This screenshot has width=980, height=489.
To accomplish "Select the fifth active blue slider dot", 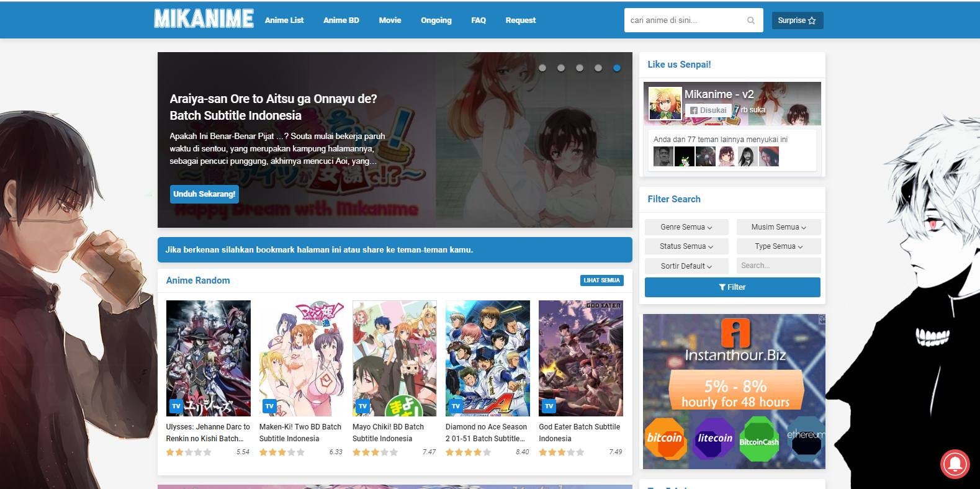I will click(x=617, y=68).
